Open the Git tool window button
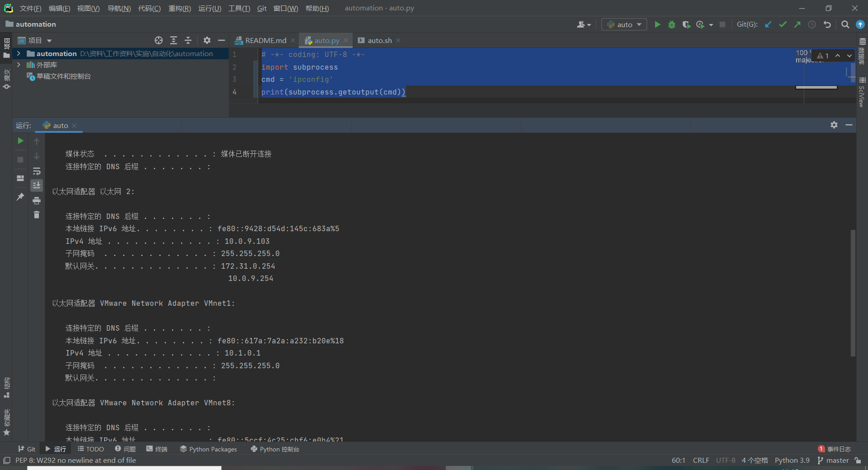The width and height of the screenshot is (868, 470). [27, 449]
